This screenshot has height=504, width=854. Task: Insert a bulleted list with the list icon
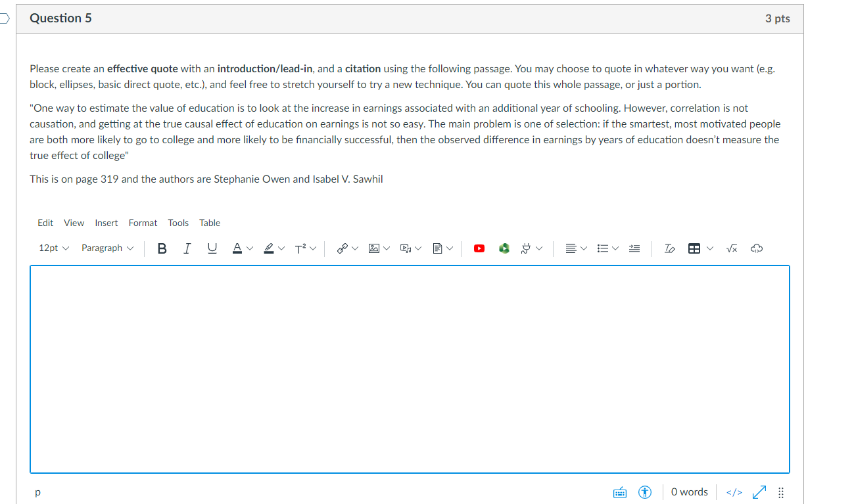point(602,248)
